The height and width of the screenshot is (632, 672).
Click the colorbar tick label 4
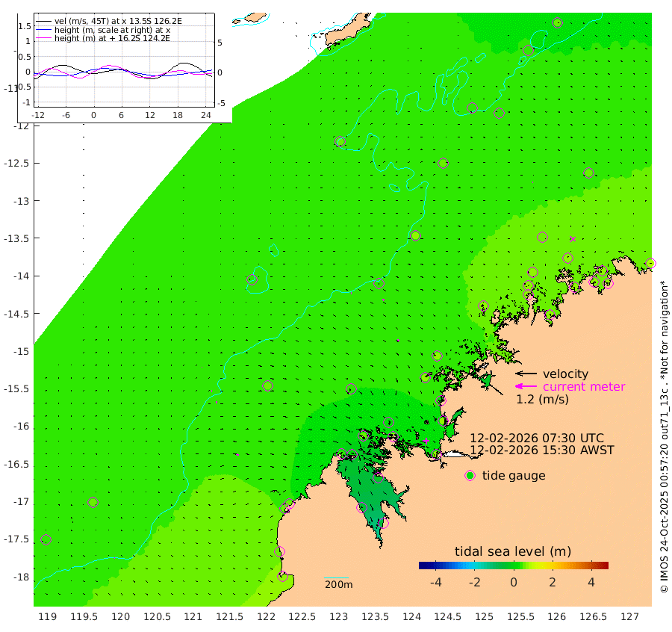click(x=591, y=582)
